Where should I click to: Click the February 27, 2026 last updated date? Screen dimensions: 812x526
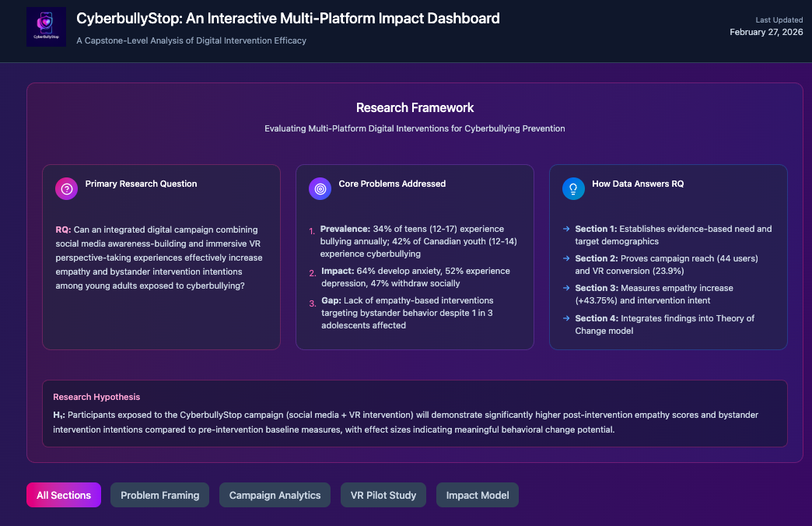click(765, 32)
